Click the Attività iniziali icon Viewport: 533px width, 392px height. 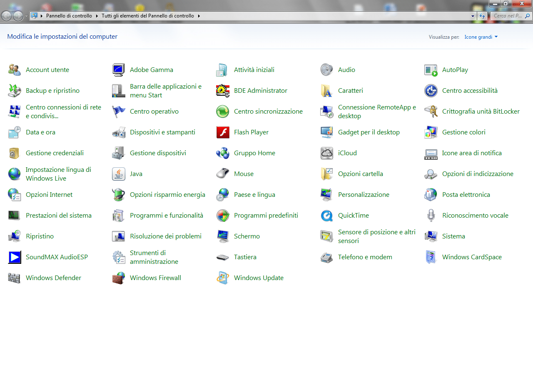[223, 70]
